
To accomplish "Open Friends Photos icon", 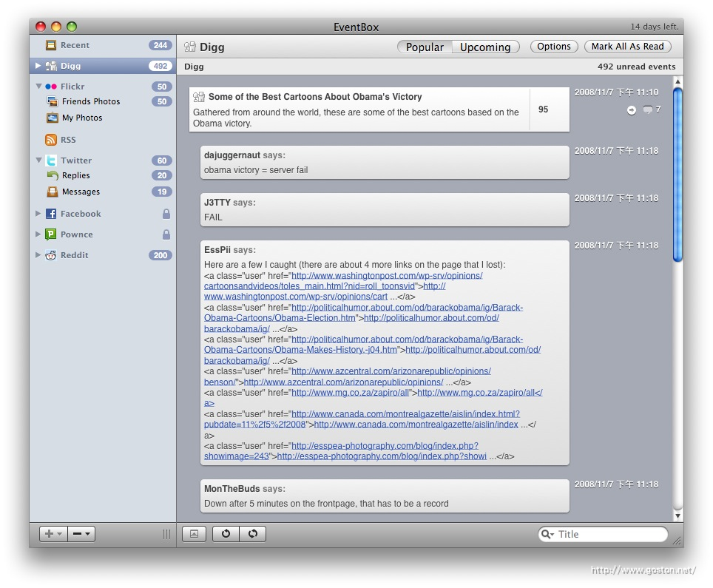I will (53, 101).
